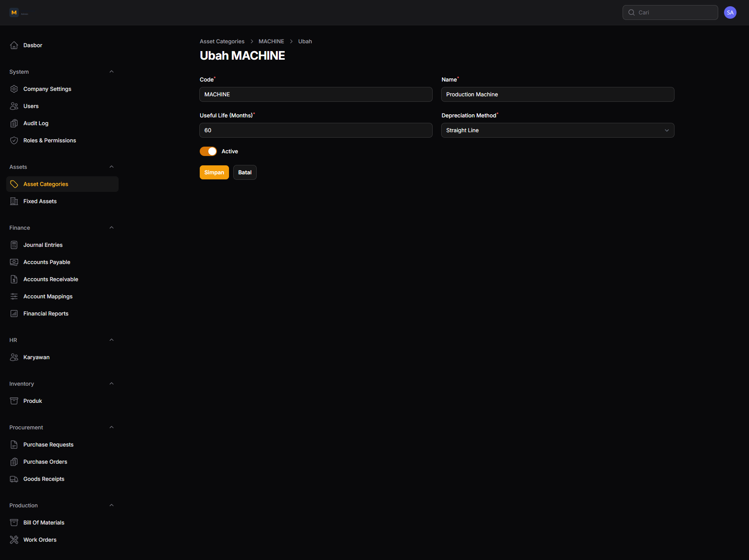Go to Company Settings page

point(62,89)
